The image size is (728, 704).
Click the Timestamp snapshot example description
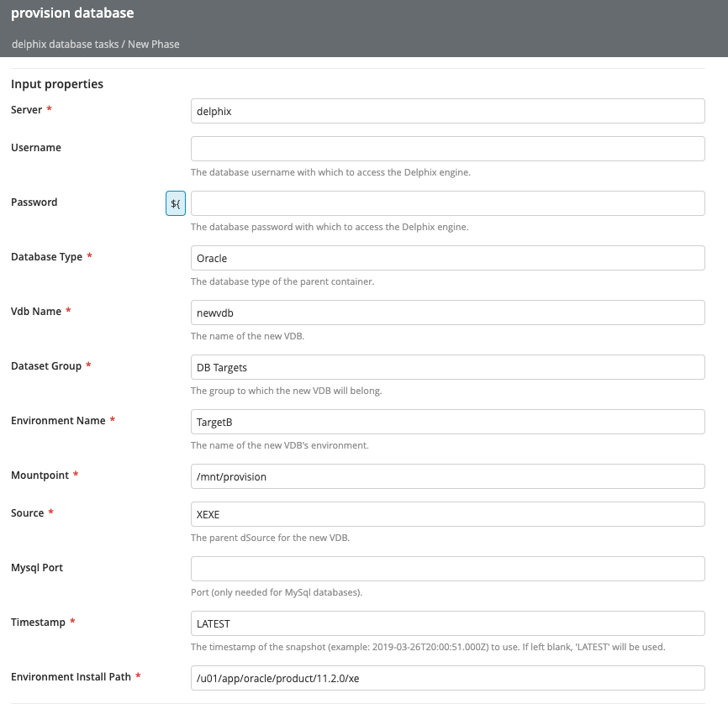click(428, 647)
